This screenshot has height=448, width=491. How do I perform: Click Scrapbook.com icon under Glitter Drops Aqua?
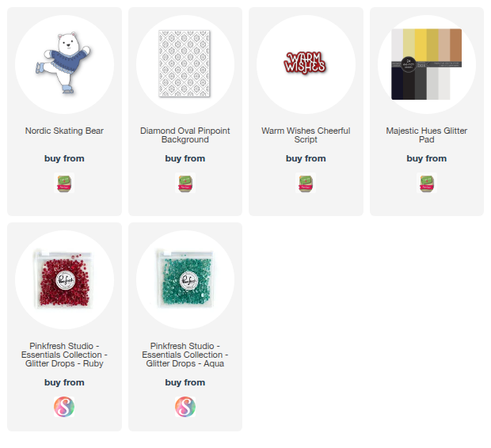[185, 407]
